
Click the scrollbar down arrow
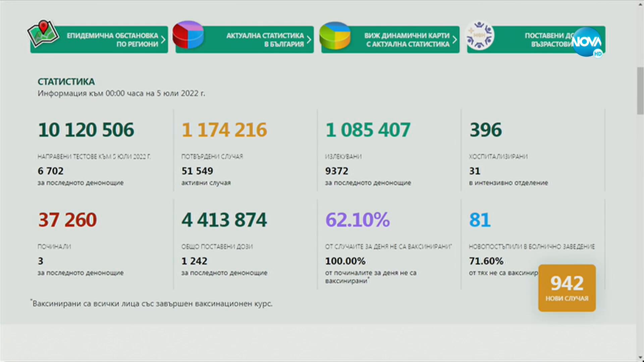640,357
